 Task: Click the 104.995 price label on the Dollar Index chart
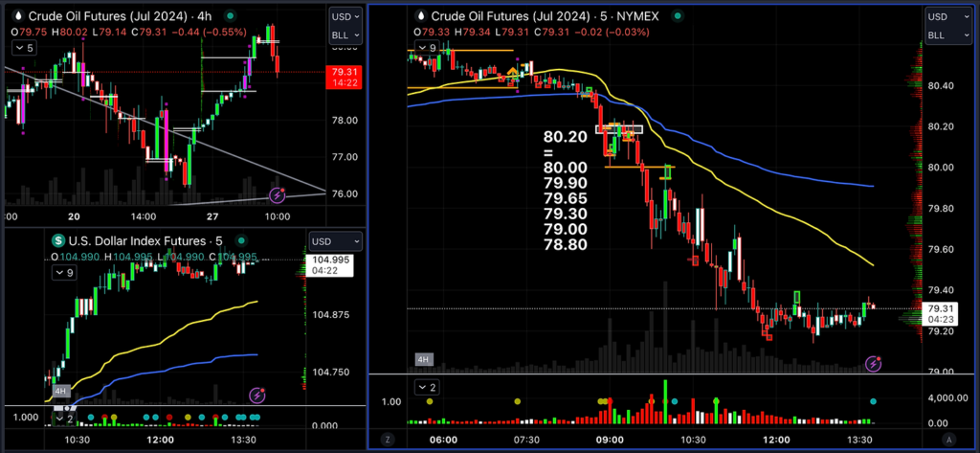click(x=329, y=265)
